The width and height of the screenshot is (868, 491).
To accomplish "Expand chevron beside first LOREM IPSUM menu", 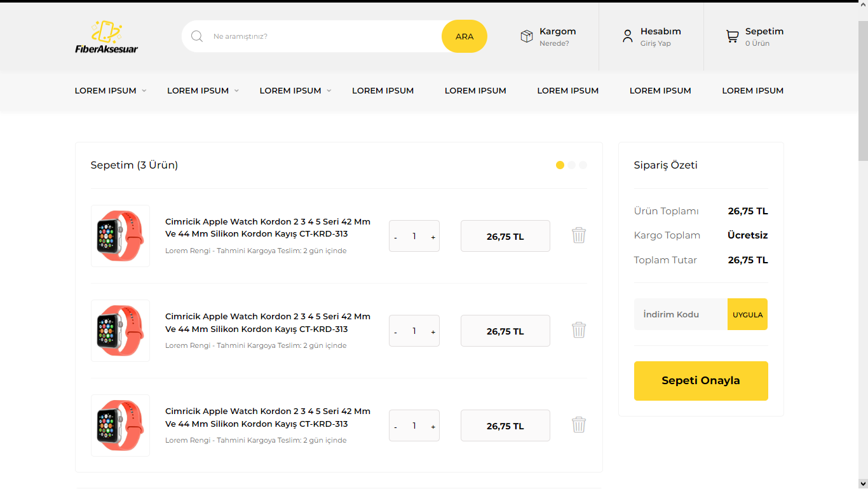I will coord(144,91).
